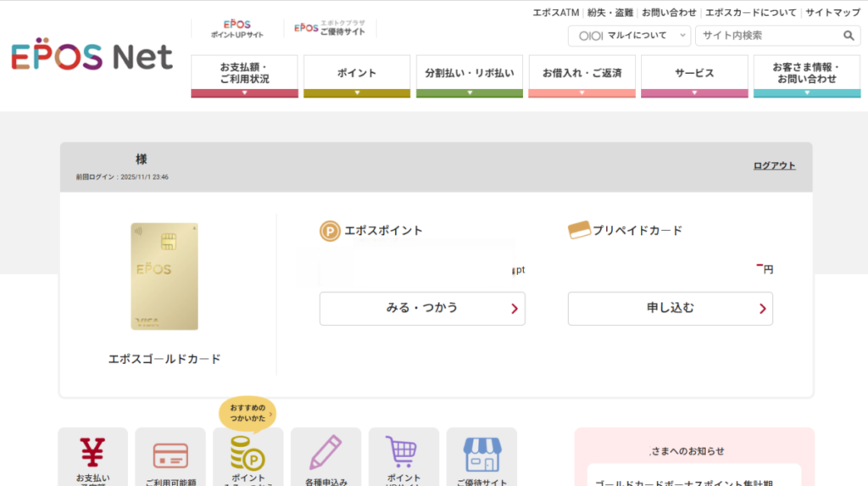Click the gold EPOS card image
The width and height of the screenshot is (868, 486).
point(164,277)
